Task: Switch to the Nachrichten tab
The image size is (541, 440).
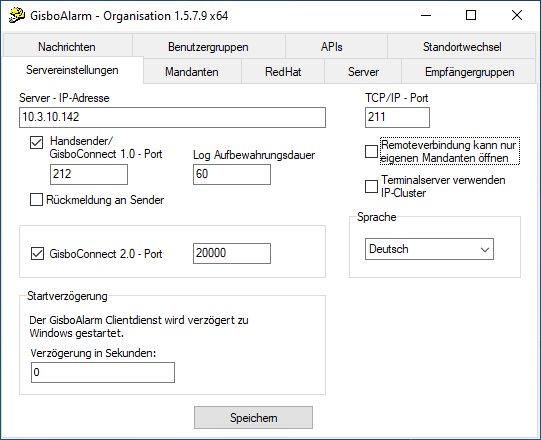Action: pyautogui.click(x=67, y=46)
